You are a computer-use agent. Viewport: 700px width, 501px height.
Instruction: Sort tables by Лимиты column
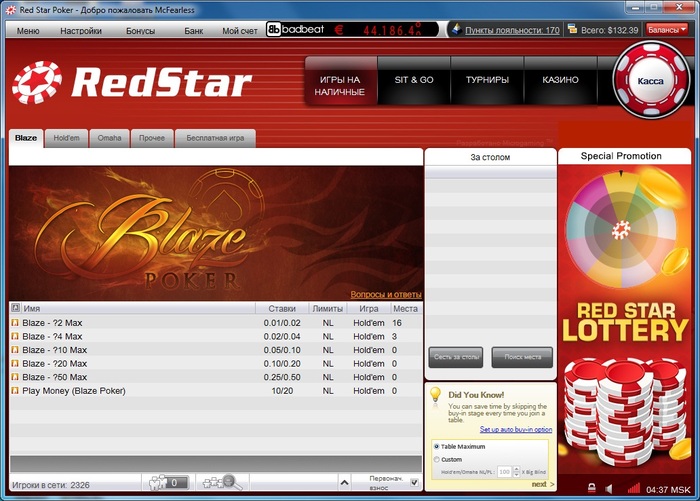[328, 309]
